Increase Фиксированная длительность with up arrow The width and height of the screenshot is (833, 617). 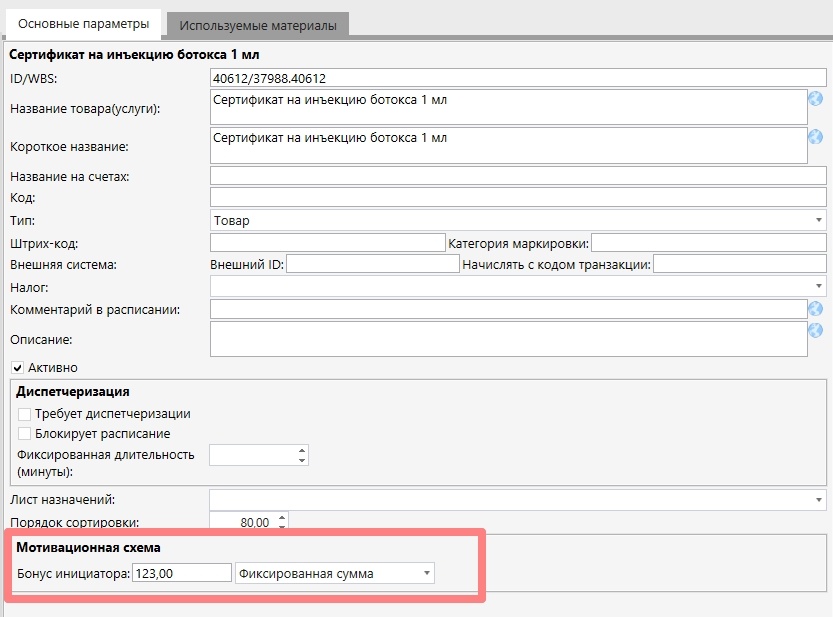click(302, 450)
